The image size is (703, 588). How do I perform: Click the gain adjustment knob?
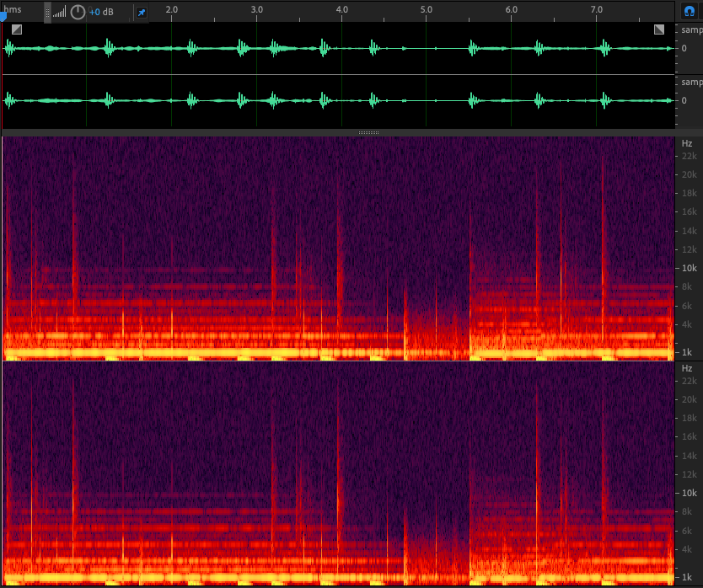[x=78, y=12]
